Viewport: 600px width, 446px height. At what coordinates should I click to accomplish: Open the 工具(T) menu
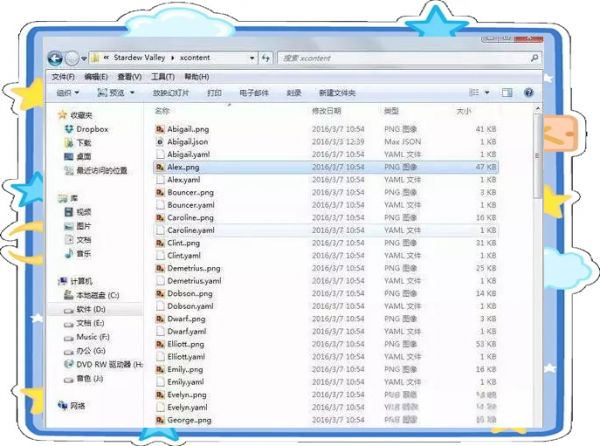(163, 77)
